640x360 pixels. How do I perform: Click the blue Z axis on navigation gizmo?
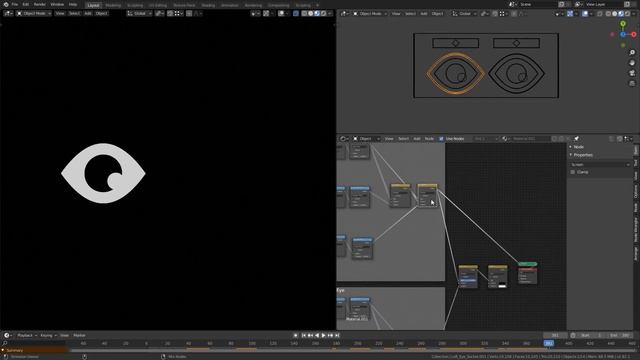point(623,35)
